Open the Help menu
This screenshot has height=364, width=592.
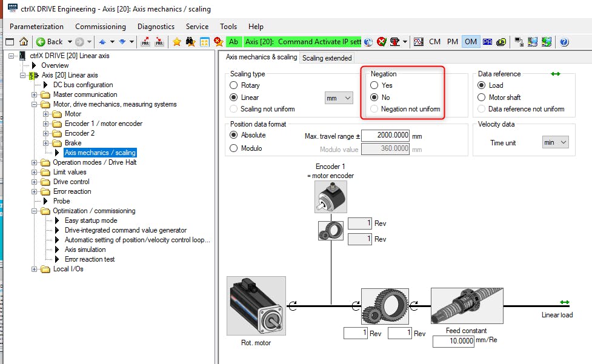[x=256, y=27]
